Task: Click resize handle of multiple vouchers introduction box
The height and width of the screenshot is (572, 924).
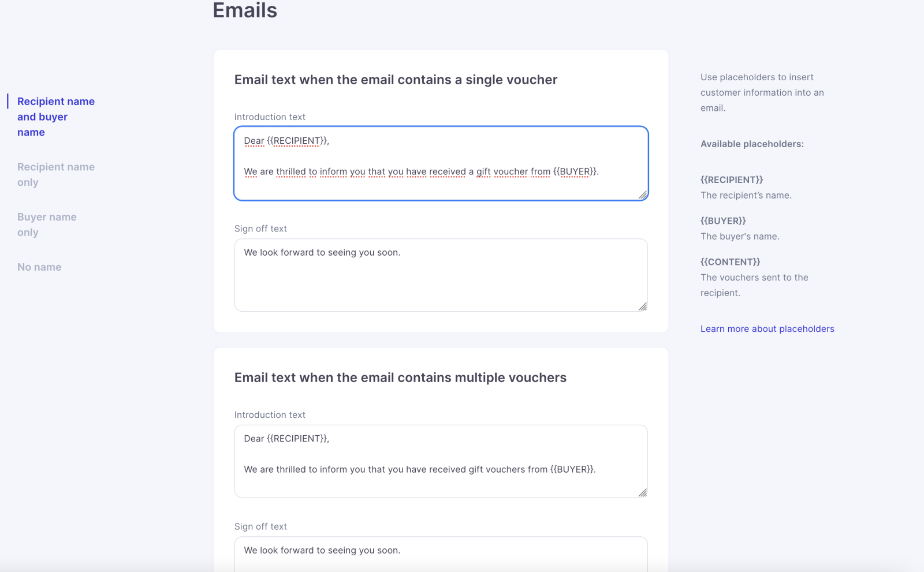Action: [643, 492]
